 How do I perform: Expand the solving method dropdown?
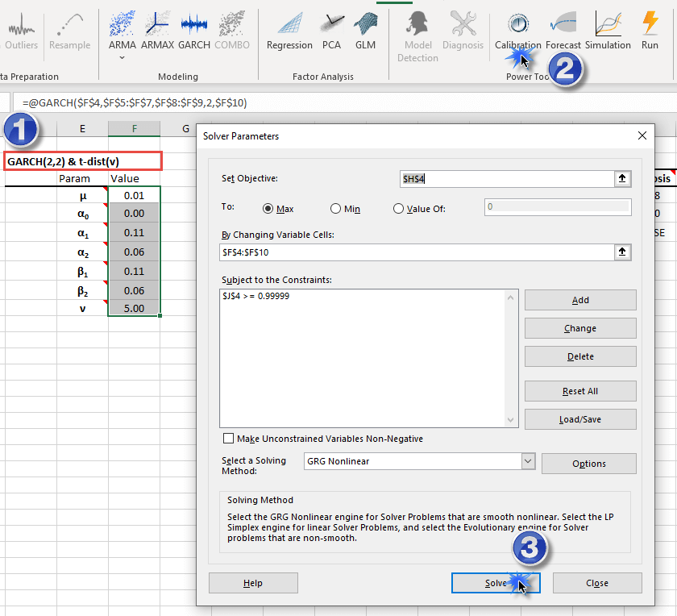pyautogui.click(x=528, y=462)
